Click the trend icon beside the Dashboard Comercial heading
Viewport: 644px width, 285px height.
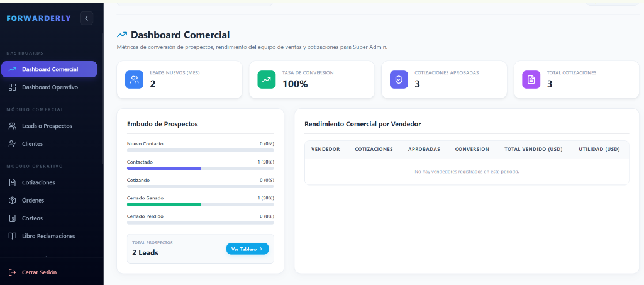[x=122, y=35]
